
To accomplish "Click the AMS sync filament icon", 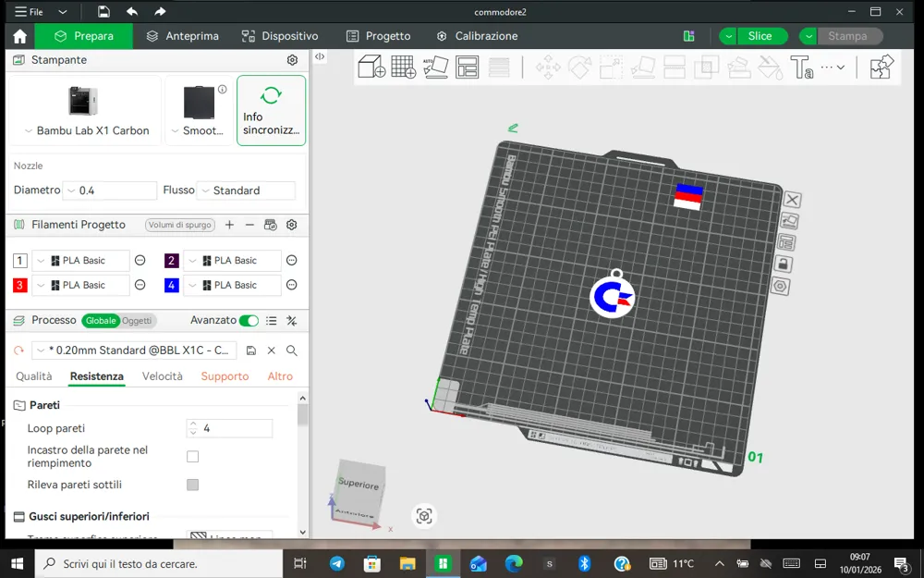I will pos(271,225).
